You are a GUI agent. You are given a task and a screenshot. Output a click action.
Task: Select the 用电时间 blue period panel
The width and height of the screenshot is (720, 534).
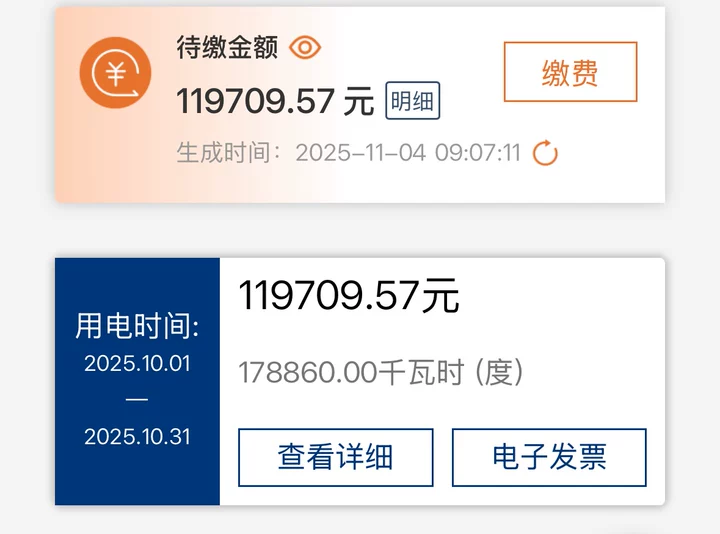(x=137, y=382)
